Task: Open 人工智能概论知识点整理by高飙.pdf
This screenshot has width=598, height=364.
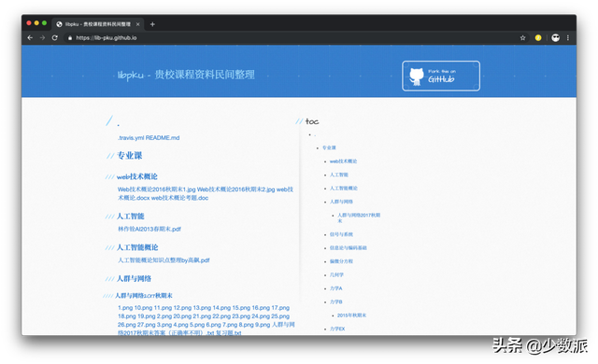Action: click(x=164, y=260)
